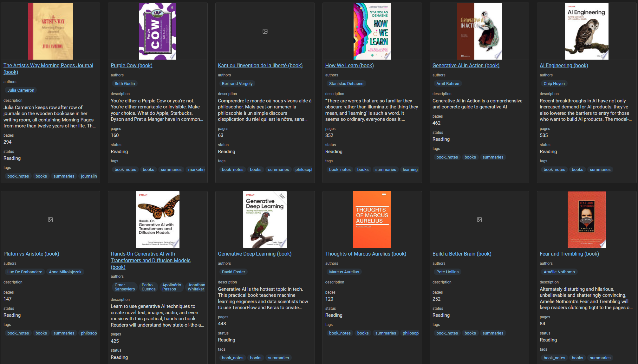This screenshot has width=638, height=364.
Task: Click the Thoughts of Marcus Aurelius orange cover
Action: (372, 219)
